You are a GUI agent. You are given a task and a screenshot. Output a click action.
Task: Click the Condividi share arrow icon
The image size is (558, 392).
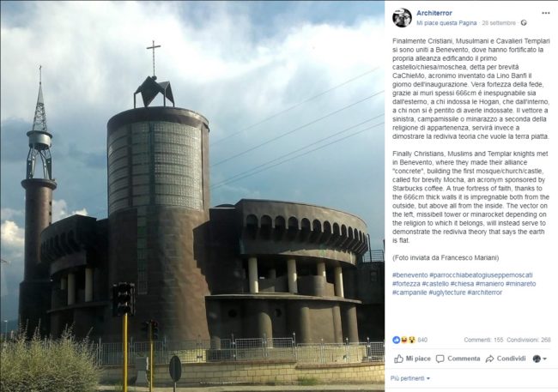point(489,359)
